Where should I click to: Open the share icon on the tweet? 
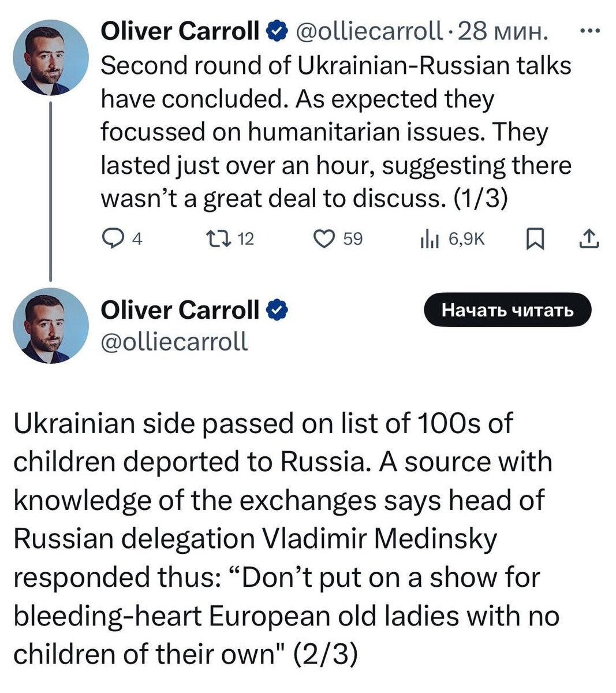[x=589, y=238]
